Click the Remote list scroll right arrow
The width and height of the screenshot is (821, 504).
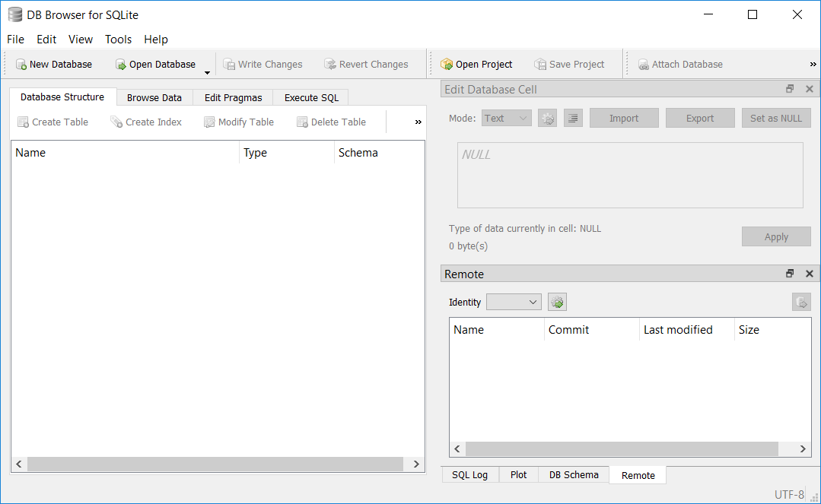click(803, 449)
